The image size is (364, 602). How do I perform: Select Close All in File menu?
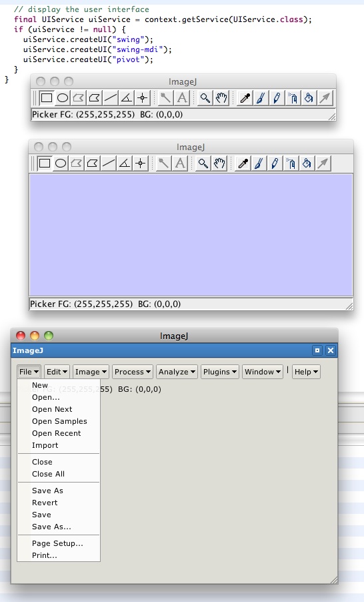(x=48, y=474)
